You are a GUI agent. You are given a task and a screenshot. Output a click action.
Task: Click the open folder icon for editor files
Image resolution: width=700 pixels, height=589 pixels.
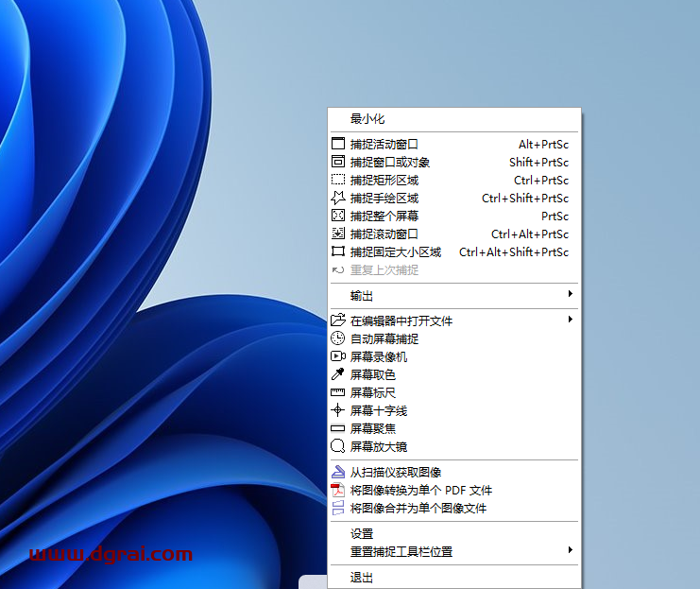(x=338, y=320)
